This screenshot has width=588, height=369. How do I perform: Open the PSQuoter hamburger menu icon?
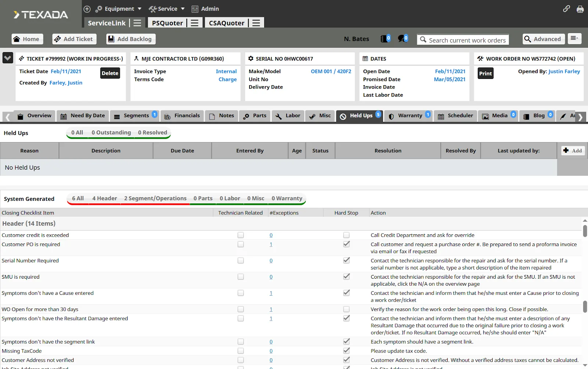pyautogui.click(x=194, y=23)
